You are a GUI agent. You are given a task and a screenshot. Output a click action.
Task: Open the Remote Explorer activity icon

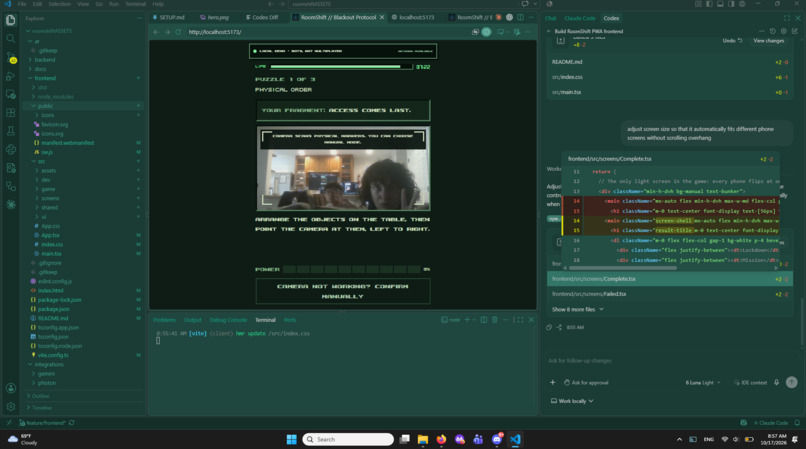tap(10, 95)
